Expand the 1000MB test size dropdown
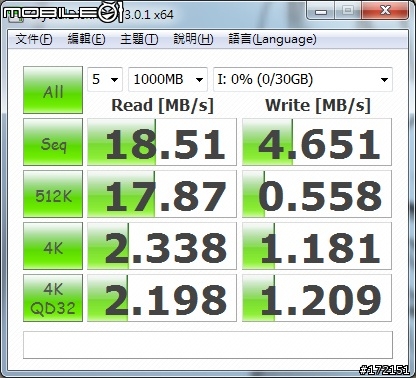The height and width of the screenshot is (378, 416). click(168, 79)
